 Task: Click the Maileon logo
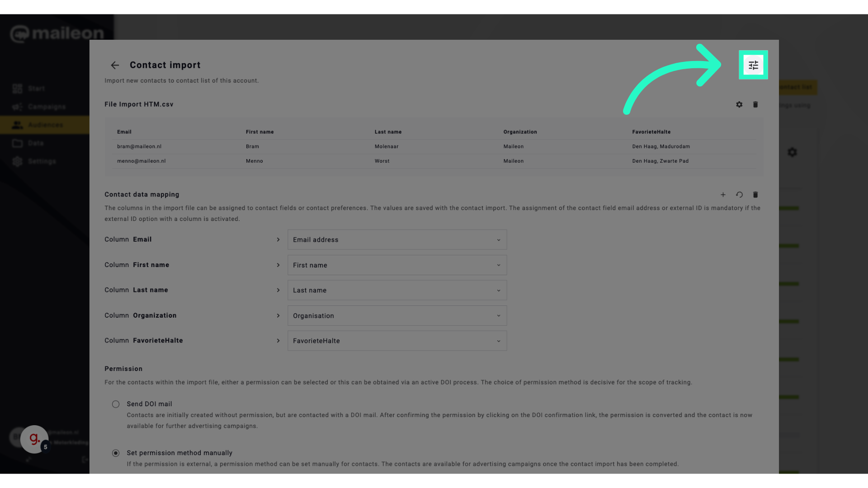pyautogui.click(x=57, y=33)
